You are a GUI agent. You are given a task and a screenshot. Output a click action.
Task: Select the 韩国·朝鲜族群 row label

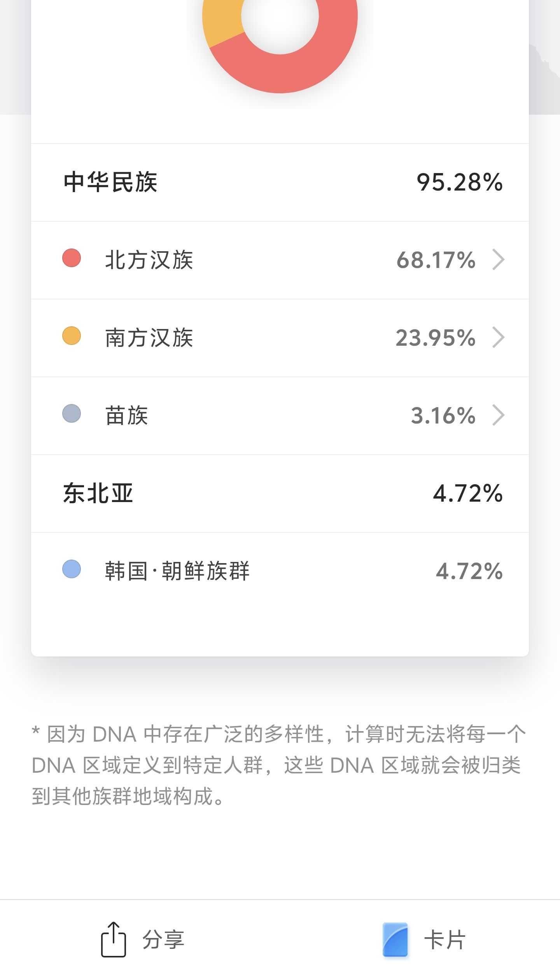177,571
